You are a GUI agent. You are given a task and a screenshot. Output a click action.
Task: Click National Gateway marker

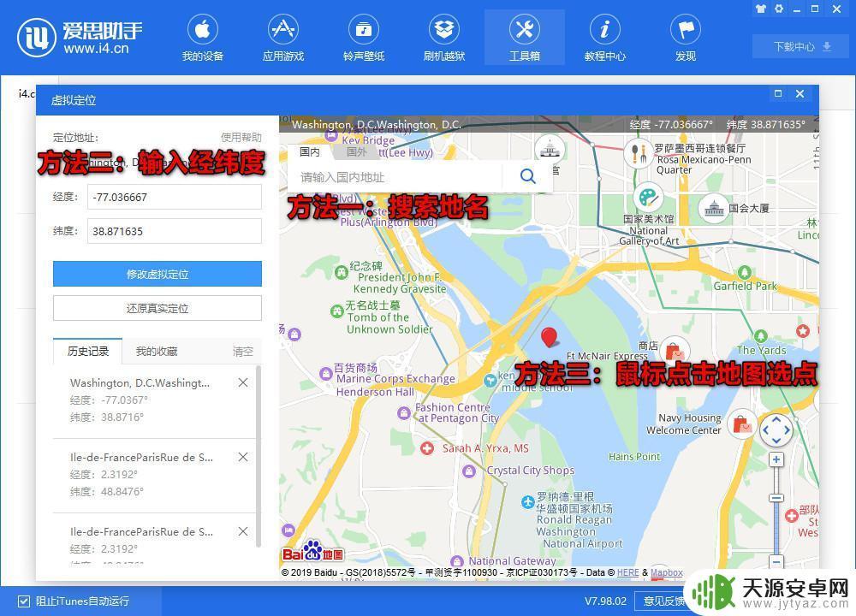(457, 561)
